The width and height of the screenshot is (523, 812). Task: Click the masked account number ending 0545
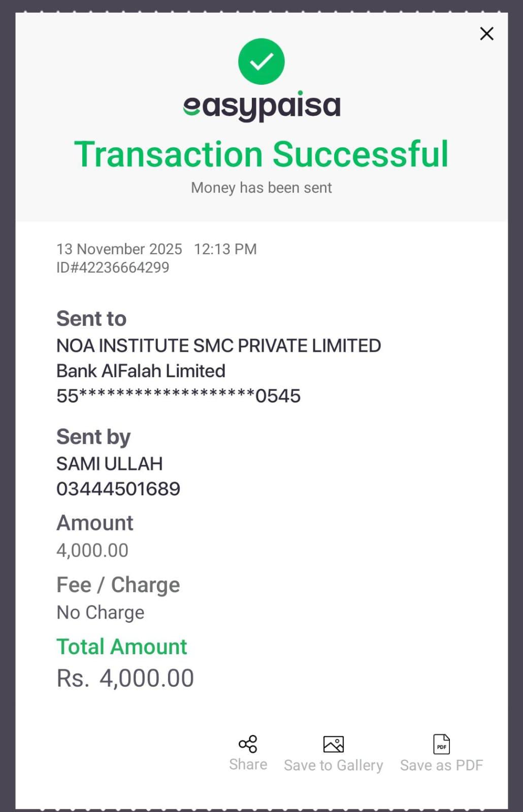(178, 396)
